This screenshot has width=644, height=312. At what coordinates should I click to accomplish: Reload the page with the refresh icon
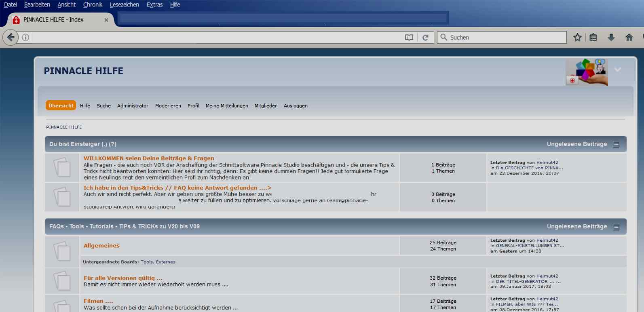coord(425,38)
